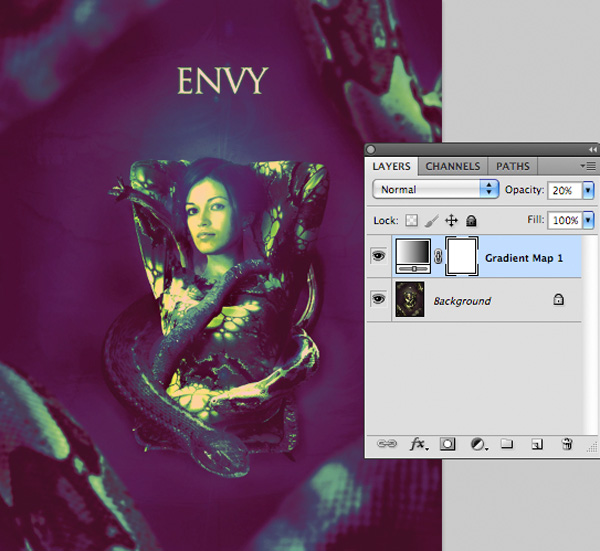Delete layer with trash icon
This screenshot has width=600, height=551.
click(x=567, y=444)
